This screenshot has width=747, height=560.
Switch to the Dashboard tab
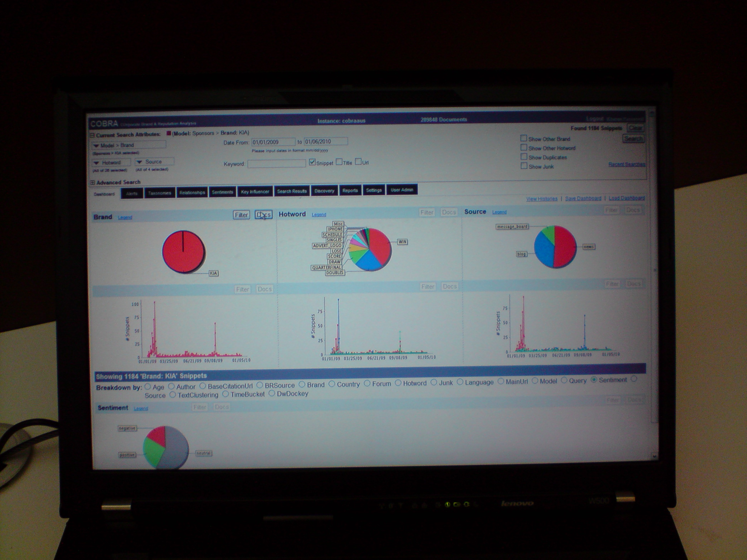pyautogui.click(x=104, y=194)
